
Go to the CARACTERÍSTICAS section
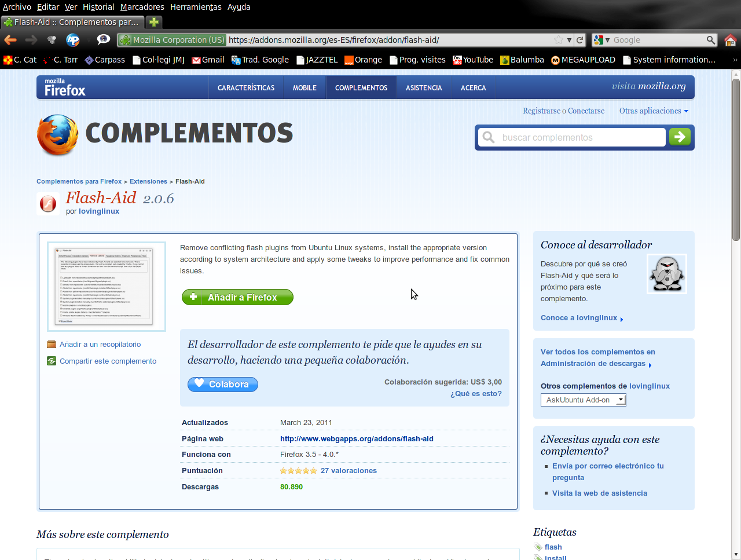(246, 87)
